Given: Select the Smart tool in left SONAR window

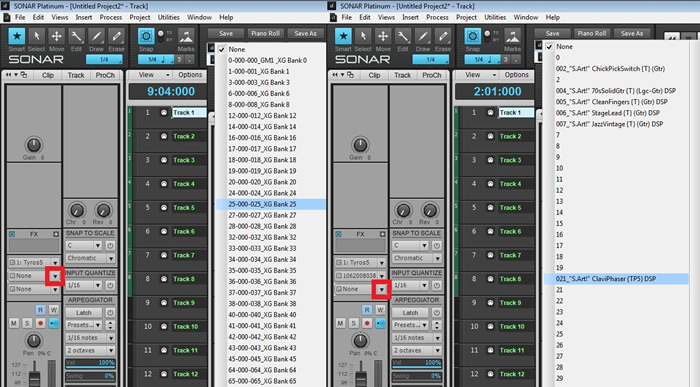Looking at the screenshot, I should click(17, 36).
